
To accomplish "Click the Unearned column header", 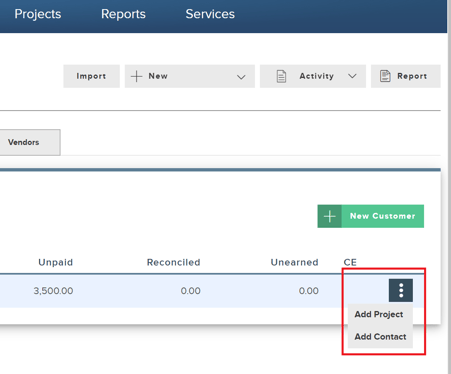I will [x=295, y=262].
